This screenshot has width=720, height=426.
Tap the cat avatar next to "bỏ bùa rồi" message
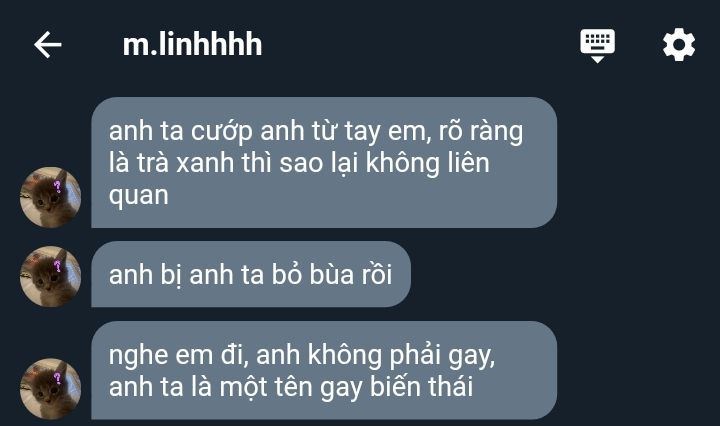coord(51,277)
